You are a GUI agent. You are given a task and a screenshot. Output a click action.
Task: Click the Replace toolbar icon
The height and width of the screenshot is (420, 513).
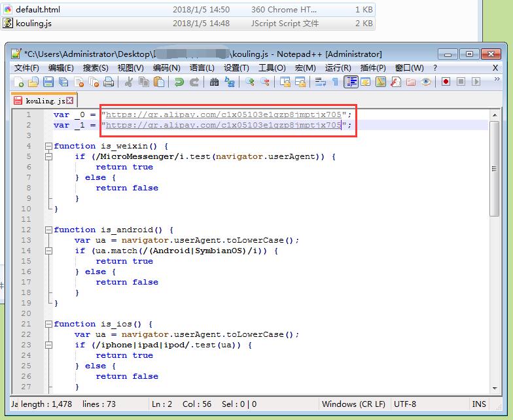coord(230,82)
